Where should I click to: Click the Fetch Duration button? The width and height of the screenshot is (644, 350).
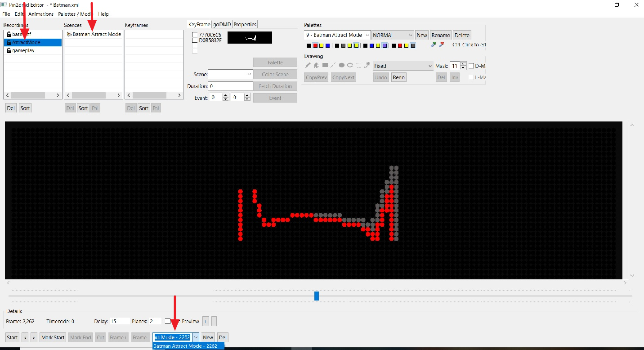pyautogui.click(x=275, y=86)
